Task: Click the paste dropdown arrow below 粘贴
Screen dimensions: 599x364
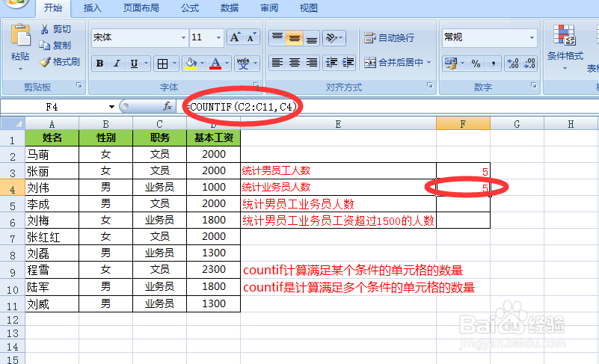Action: point(20,69)
